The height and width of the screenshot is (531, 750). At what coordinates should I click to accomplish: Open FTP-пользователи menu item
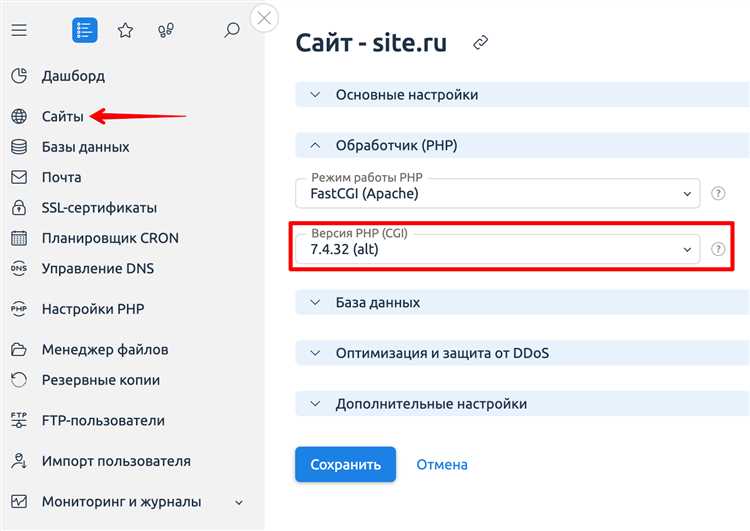click(x=103, y=420)
